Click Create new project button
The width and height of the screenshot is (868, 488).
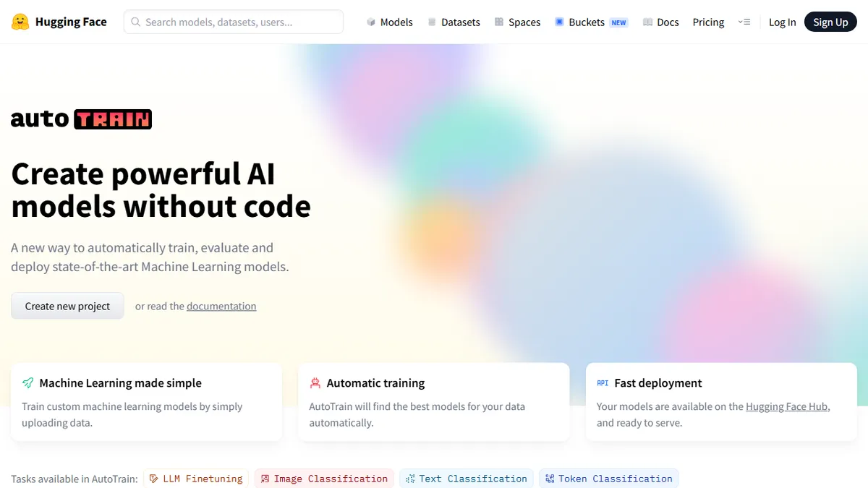67,306
